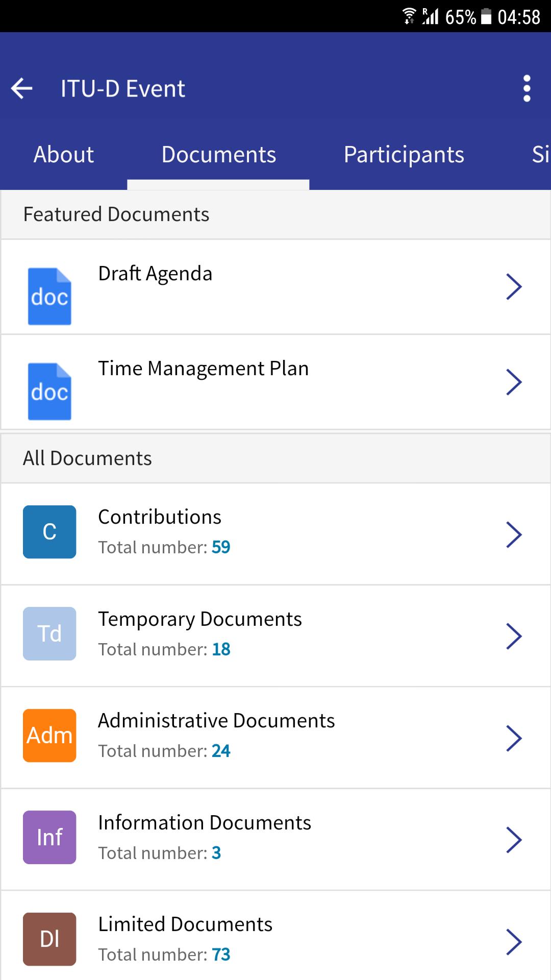Switch to the Participants tab
551x980 pixels.
point(404,155)
